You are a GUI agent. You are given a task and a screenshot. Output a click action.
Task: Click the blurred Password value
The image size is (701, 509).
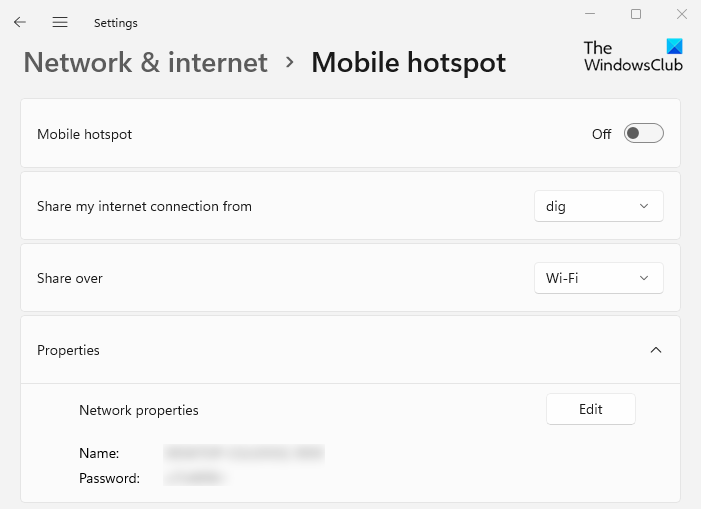pyautogui.click(x=196, y=478)
